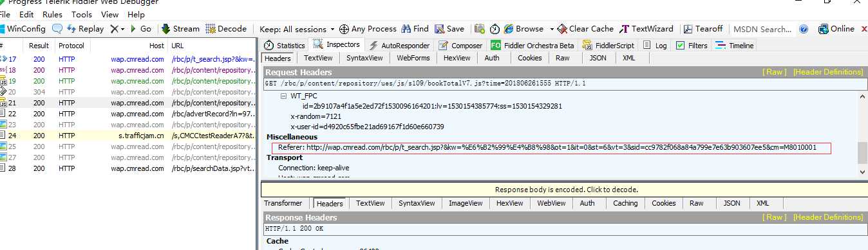The image size is (868, 250).
Task: Click response headers Raw link
Action: pyautogui.click(x=775, y=217)
